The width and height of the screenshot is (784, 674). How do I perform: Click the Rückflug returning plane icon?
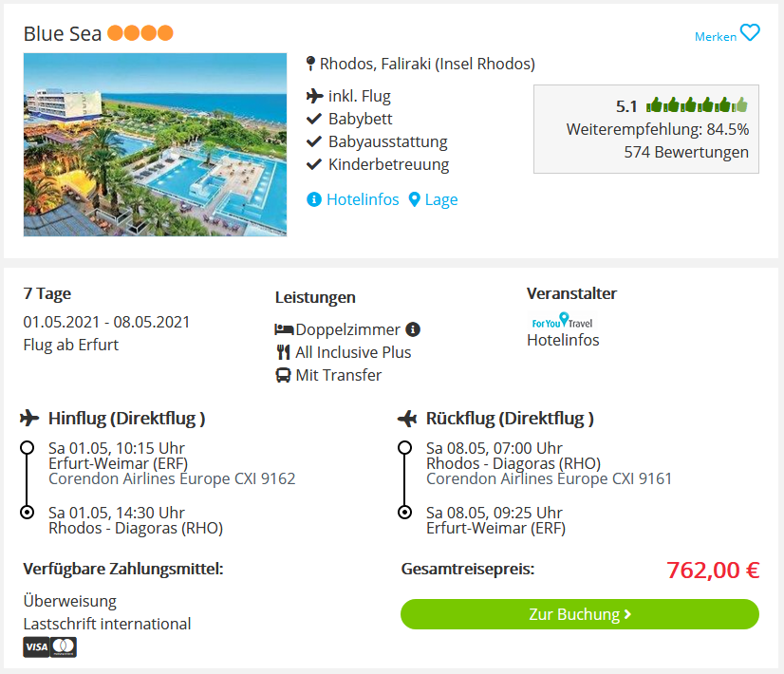pyautogui.click(x=407, y=418)
